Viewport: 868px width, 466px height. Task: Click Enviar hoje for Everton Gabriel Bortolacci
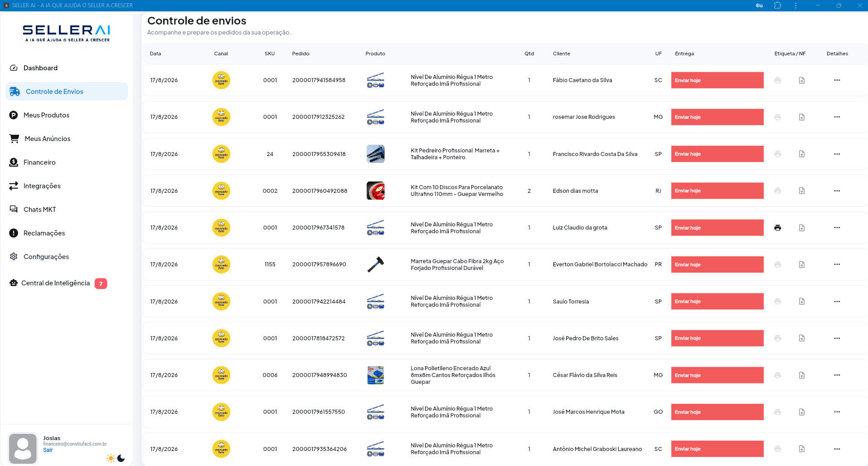pos(717,265)
